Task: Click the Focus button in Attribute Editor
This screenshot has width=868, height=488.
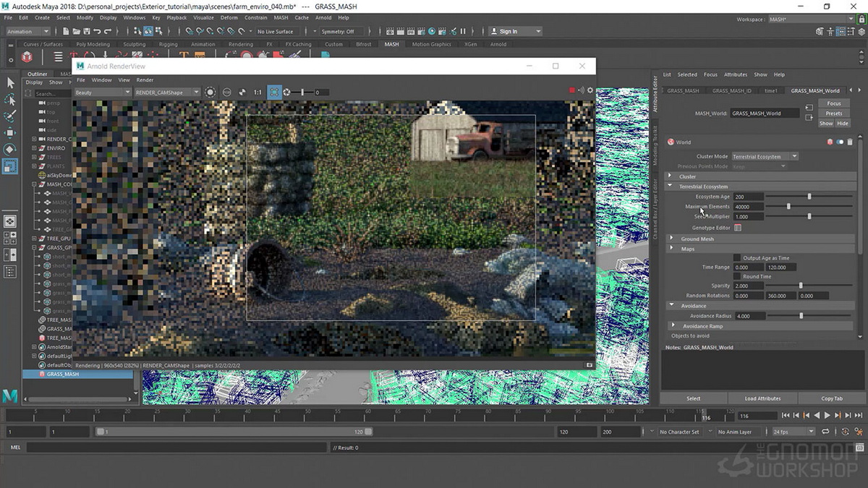Action: tap(834, 103)
